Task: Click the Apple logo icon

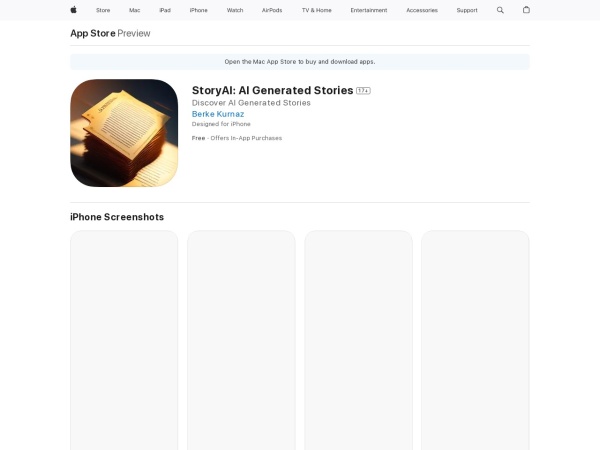Action: (x=73, y=10)
